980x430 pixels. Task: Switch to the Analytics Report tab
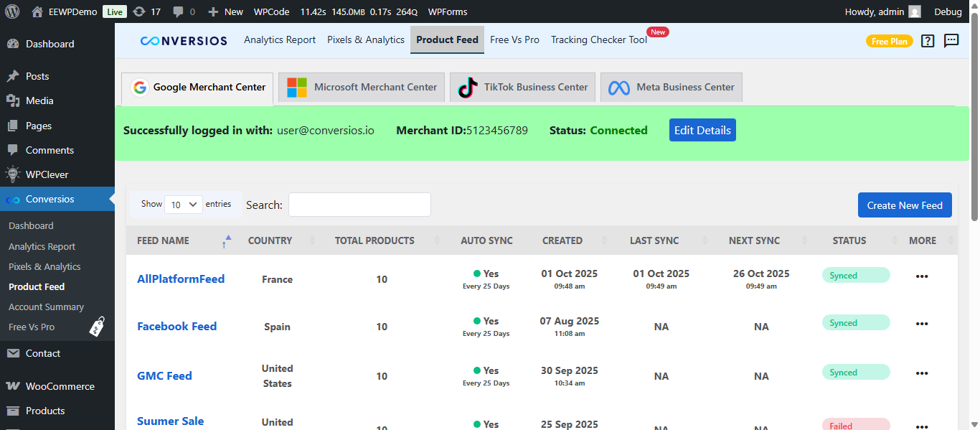[x=279, y=40]
